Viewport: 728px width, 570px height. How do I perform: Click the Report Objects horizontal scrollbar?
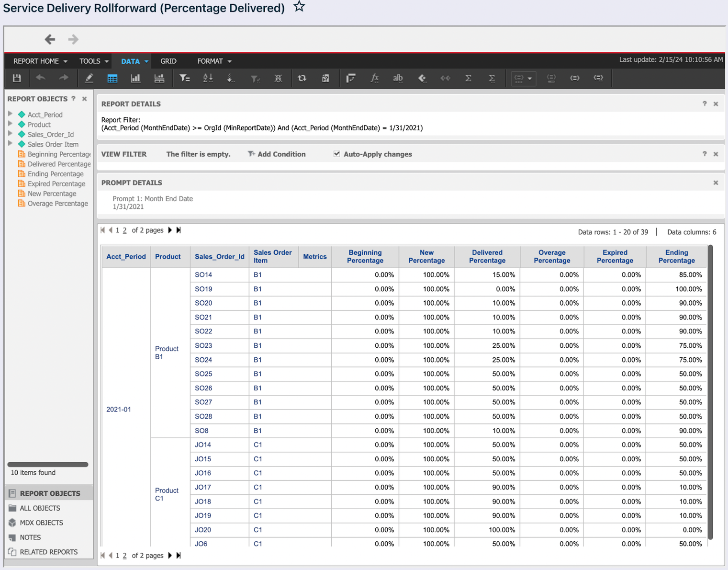[x=48, y=464]
